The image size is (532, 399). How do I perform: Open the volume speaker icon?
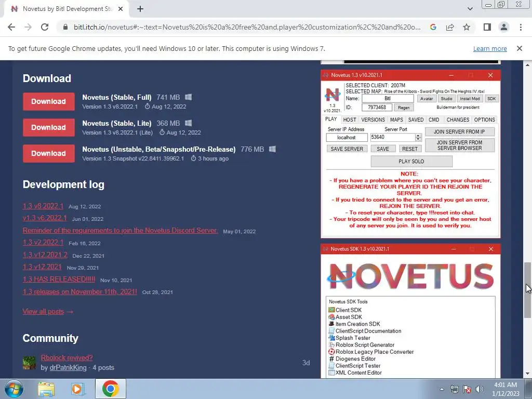click(x=479, y=389)
